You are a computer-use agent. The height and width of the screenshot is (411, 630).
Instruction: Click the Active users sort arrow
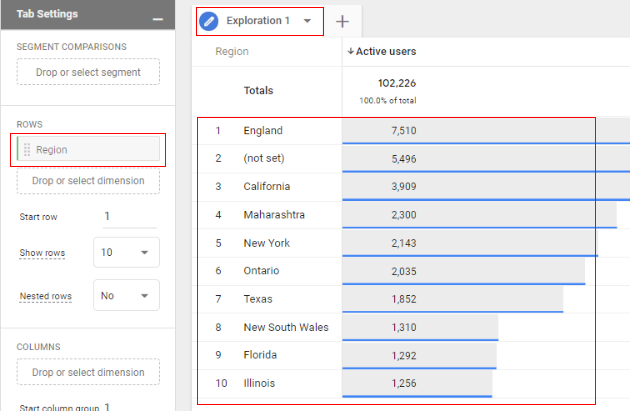coord(350,51)
